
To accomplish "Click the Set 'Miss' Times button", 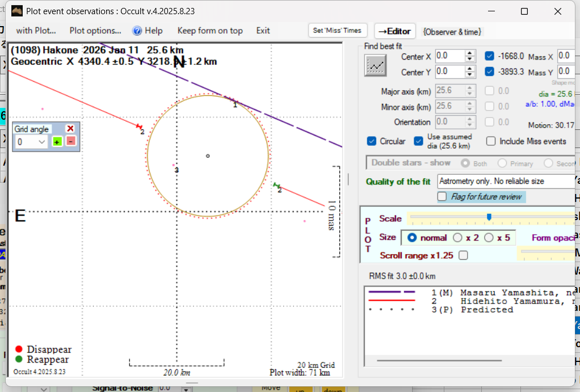I will pyautogui.click(x=338, y=31).
